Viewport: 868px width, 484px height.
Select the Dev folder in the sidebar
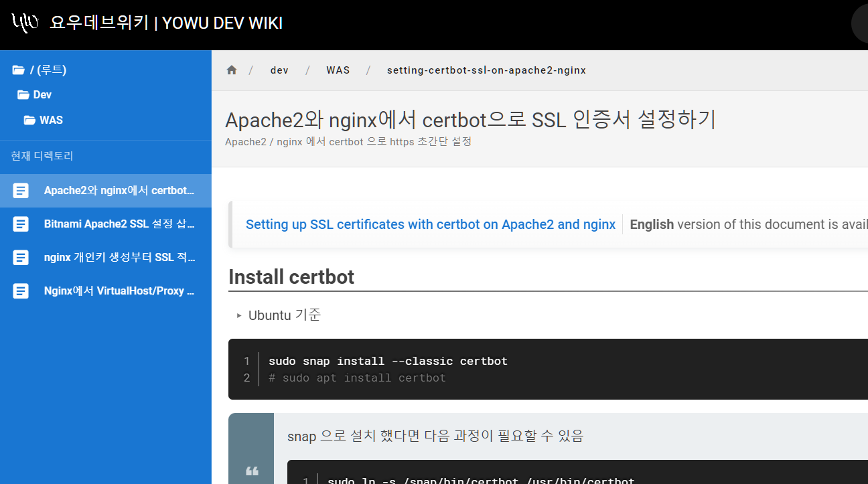point(42,95)
